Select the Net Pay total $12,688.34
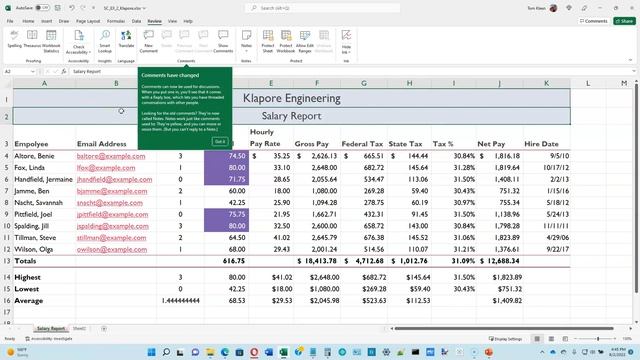Image resolution: width=640 pixels, height=360 pixels. coord(499,261)
